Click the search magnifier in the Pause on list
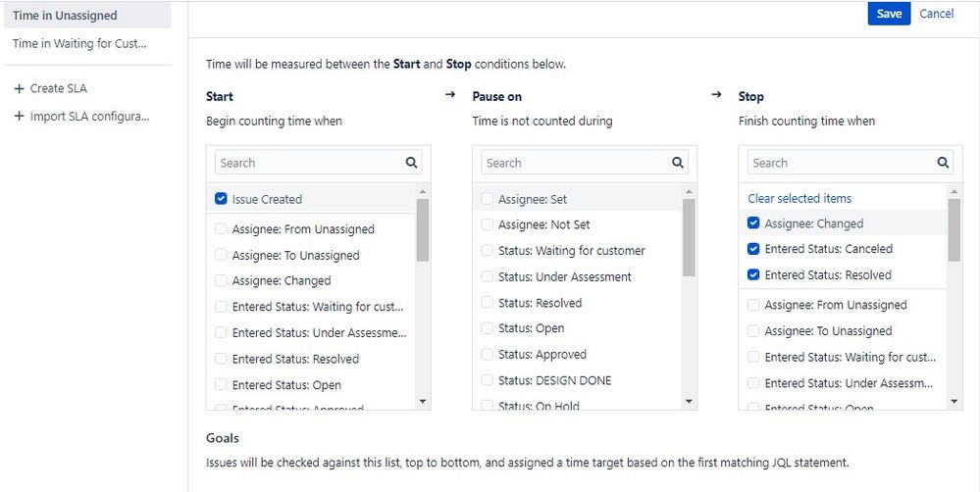 [678, 163]
